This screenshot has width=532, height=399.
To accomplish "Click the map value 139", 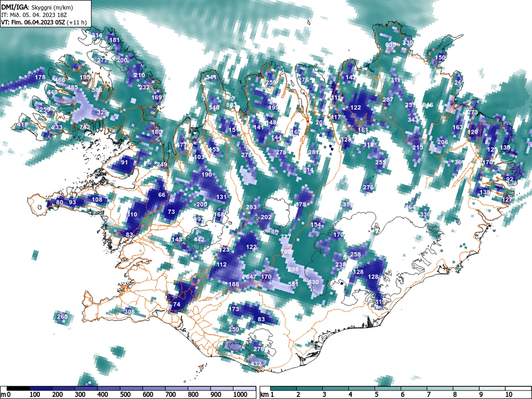I will [505, 147].
